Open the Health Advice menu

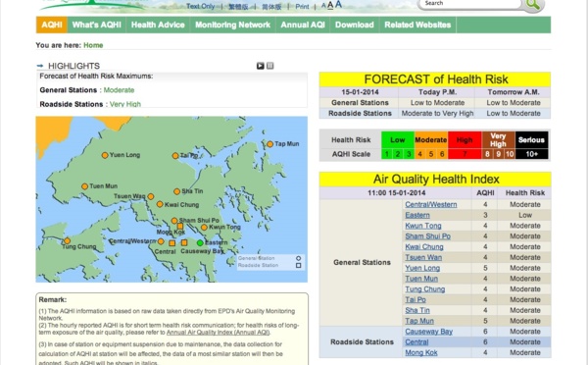158,25
